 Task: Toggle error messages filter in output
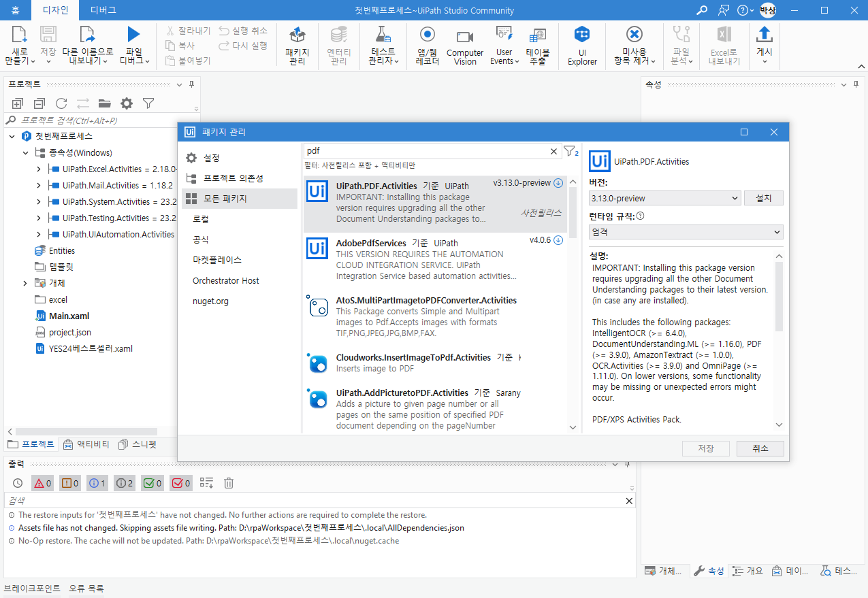tap(42, 483)
